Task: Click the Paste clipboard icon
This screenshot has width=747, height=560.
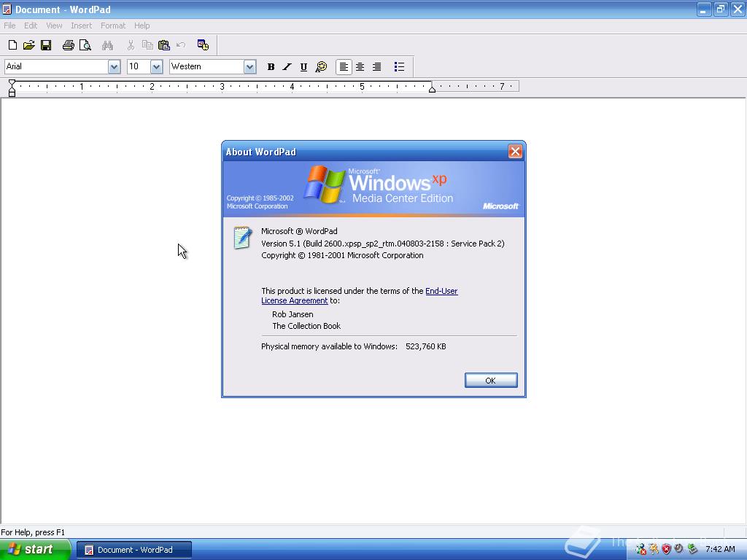Action: (164, 45)
